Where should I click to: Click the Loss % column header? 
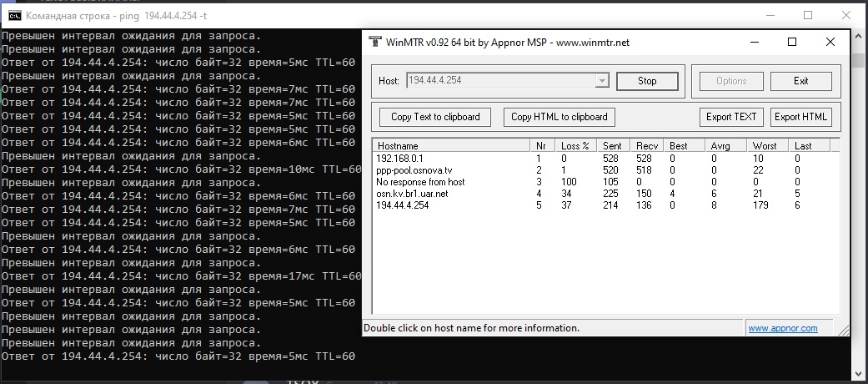[x=575, y=145]
